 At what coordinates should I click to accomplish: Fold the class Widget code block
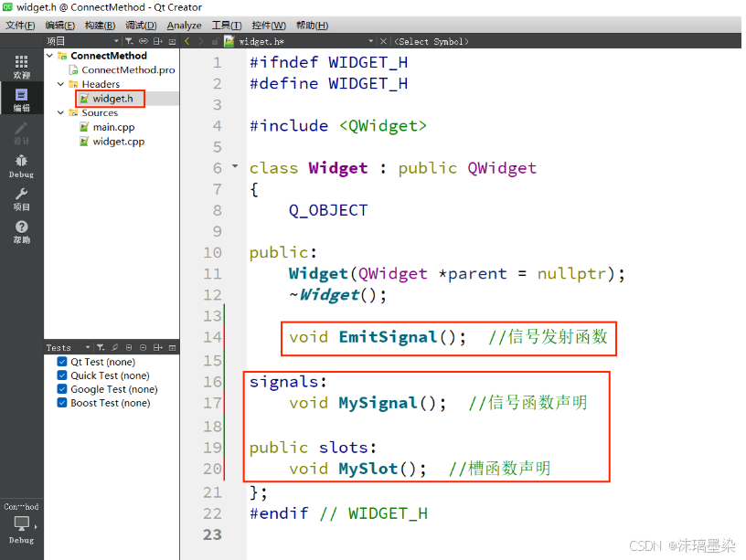(235, 166)
